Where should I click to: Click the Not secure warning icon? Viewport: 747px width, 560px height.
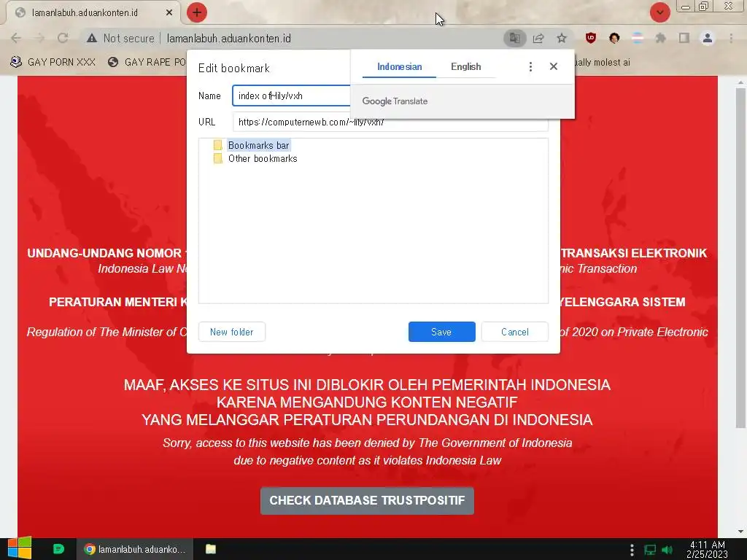coord(92,38)
